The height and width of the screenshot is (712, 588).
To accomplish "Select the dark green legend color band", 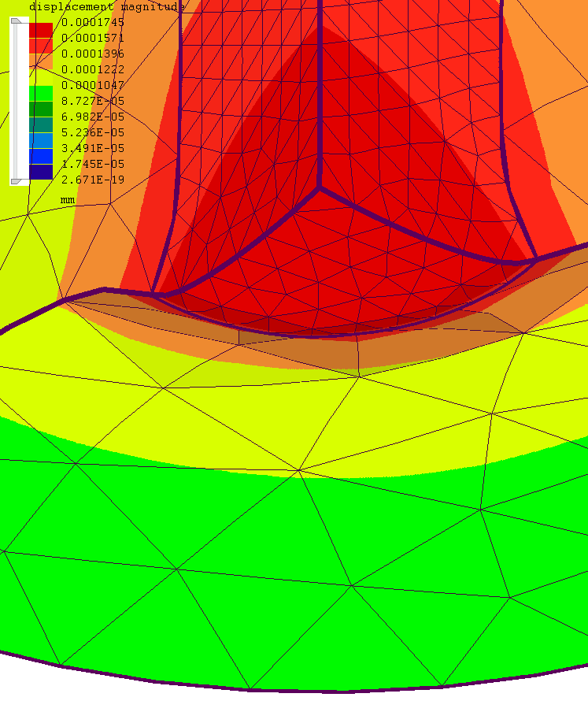I will coord(41,109).
